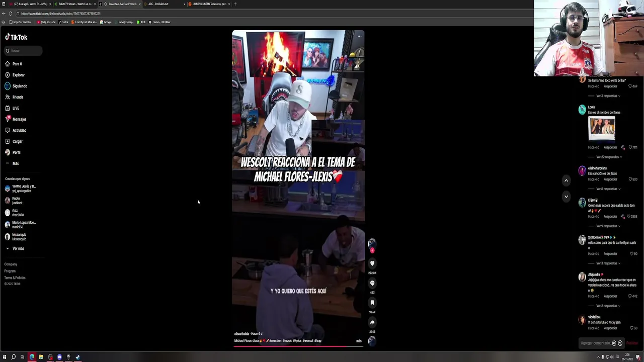The image size is (644, 362).
Task: Insert mention with @ icon
Action: coord(614,343)
